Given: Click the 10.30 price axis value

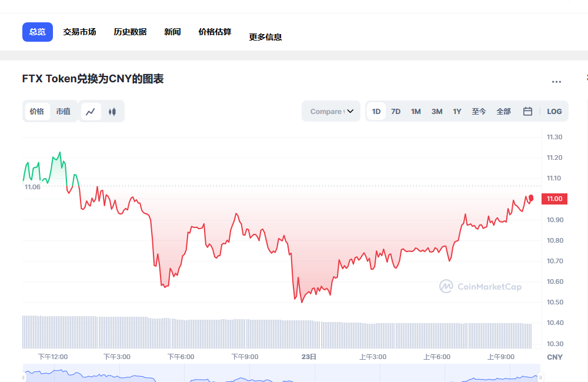Looking at the screenshot, I should coord(554,344).
